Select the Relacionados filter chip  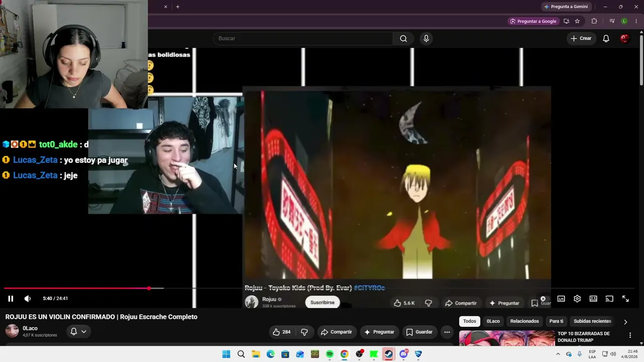point(524,321)
